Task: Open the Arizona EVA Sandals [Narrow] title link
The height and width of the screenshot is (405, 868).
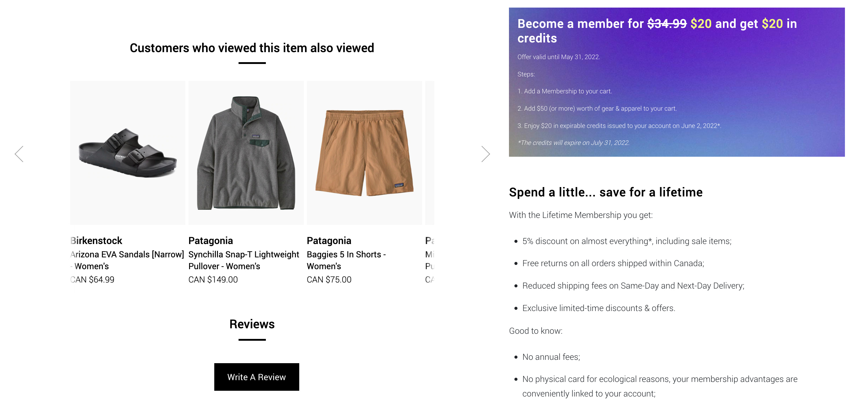Action: pos(127,260)
